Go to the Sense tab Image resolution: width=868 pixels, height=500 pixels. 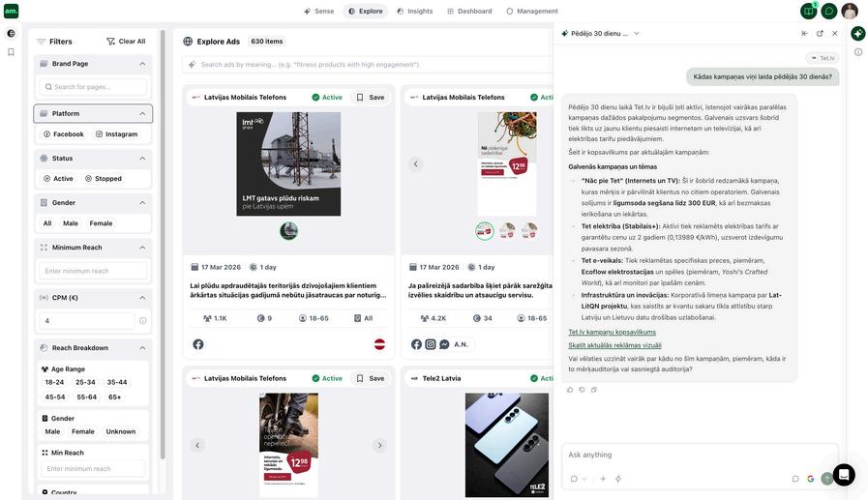tap(319, 11)
